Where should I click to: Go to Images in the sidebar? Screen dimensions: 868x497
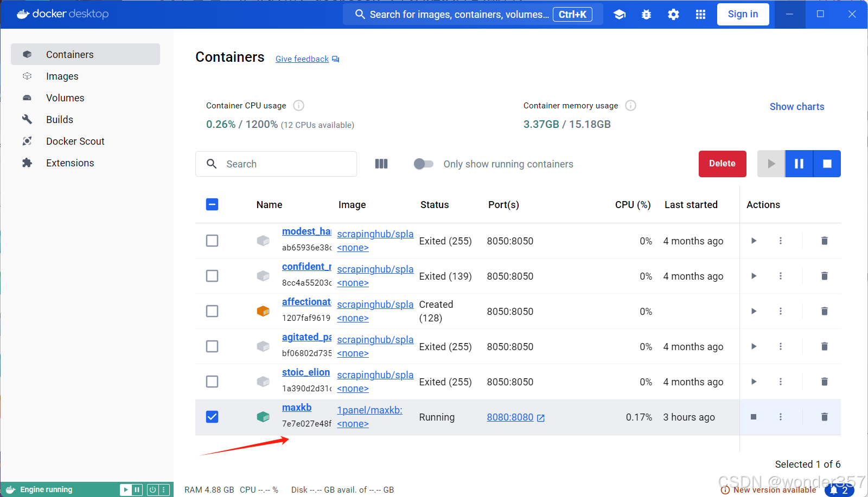pyautogui.click(x=85, y=76)
